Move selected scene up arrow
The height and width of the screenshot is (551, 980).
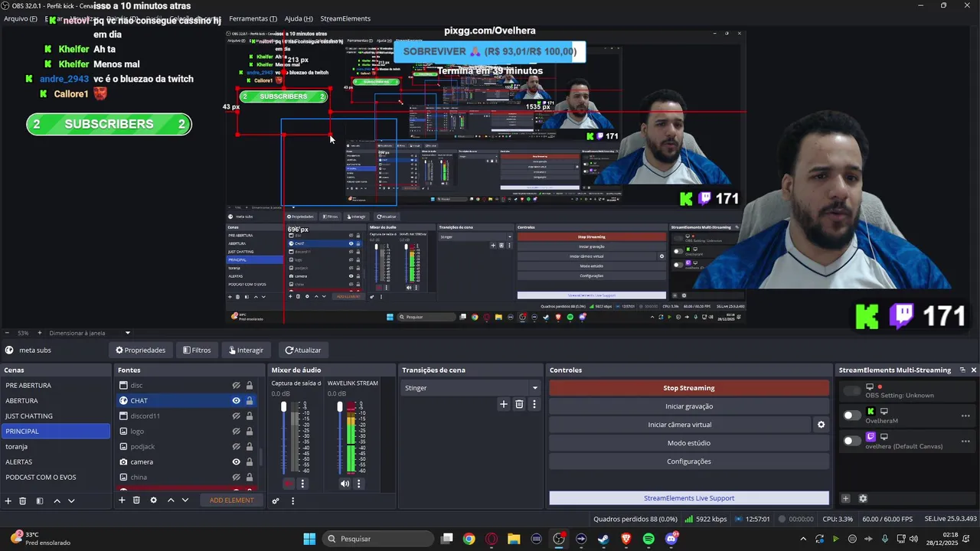point(57,500)
